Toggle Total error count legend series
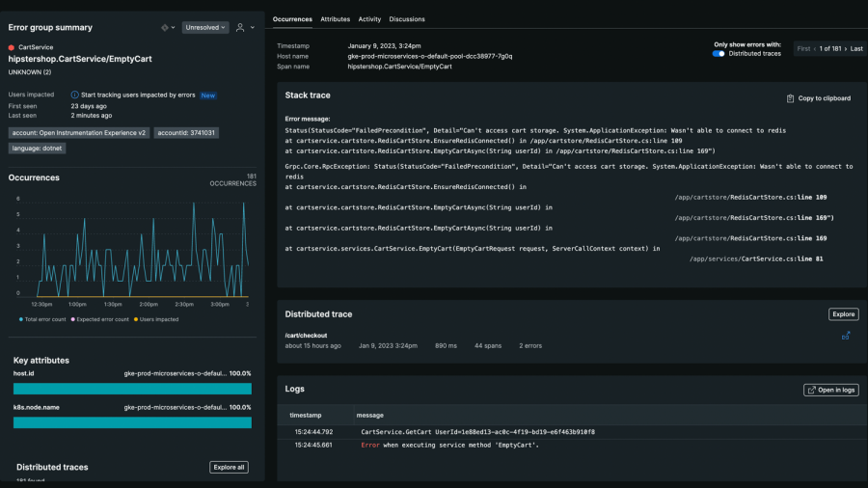 point(43,319)
